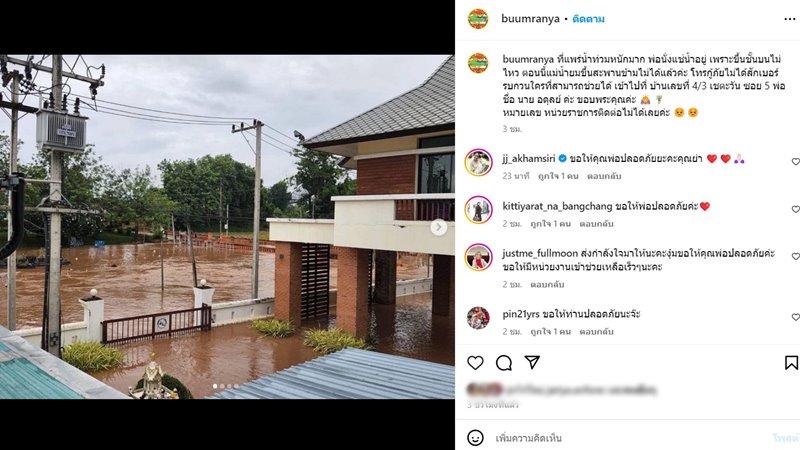Viewport: 800px width, 450px height.
Task: Like kittiyarat_na_bangchang's comment heart
Action: [x=795, y=209]
